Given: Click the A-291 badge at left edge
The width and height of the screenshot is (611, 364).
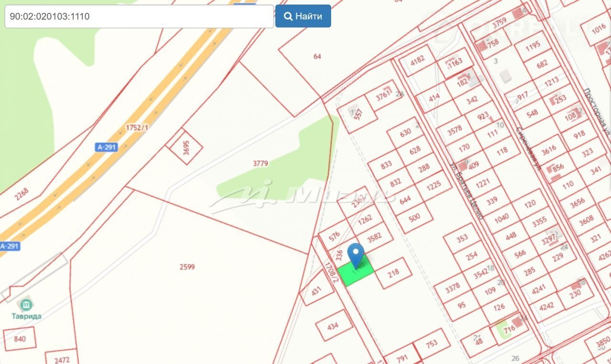Looking at the screenshot, I should (x=9, y=246).
